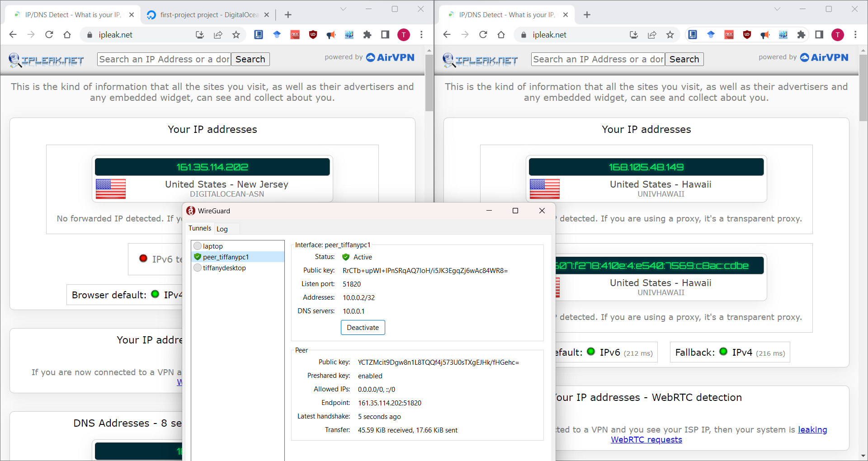868x461 pixels.
Task: Share page icon in left browser window
Action: coord(218,35)
